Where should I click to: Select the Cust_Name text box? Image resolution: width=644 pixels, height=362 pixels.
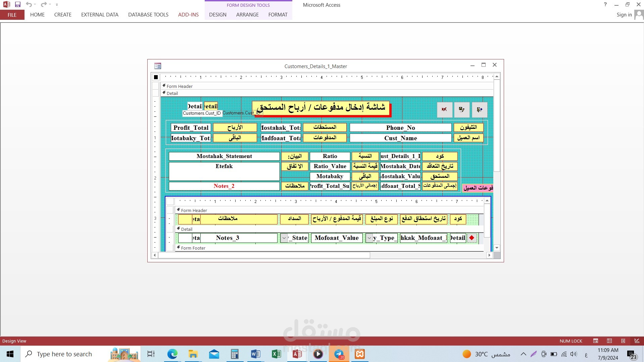tap(400, 138)
